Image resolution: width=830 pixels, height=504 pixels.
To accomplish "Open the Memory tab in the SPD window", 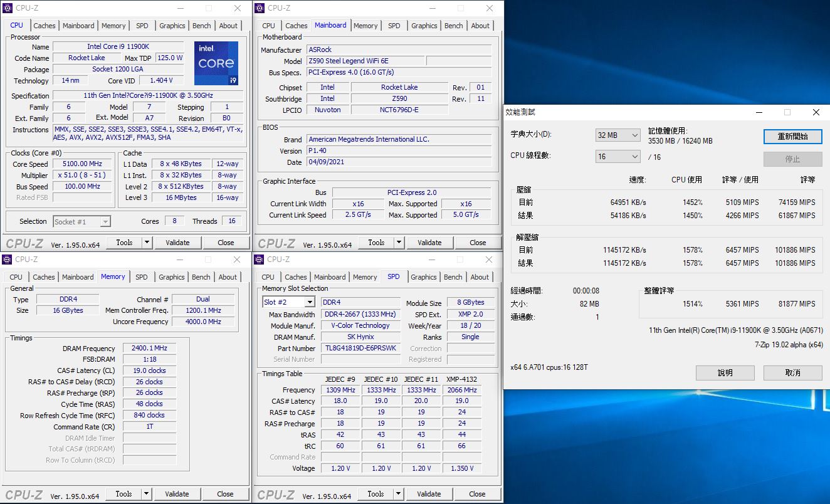I will click(365, 277).
